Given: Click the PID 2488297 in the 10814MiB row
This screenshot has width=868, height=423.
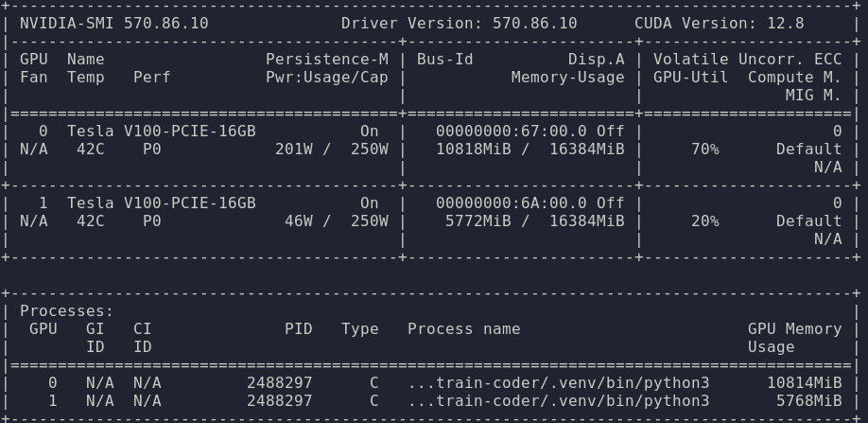Looking at the screenshot, I should [x=280, y=383].
